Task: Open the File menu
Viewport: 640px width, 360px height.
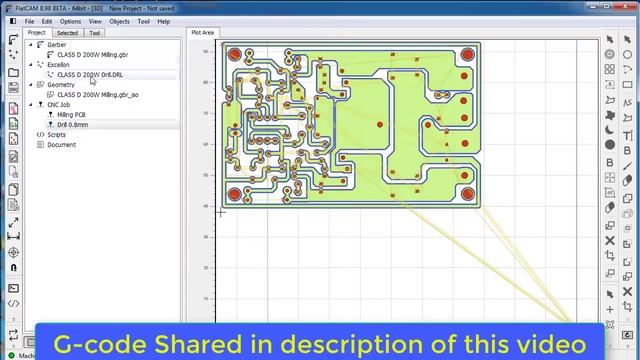Action: [x=29, y=21]
